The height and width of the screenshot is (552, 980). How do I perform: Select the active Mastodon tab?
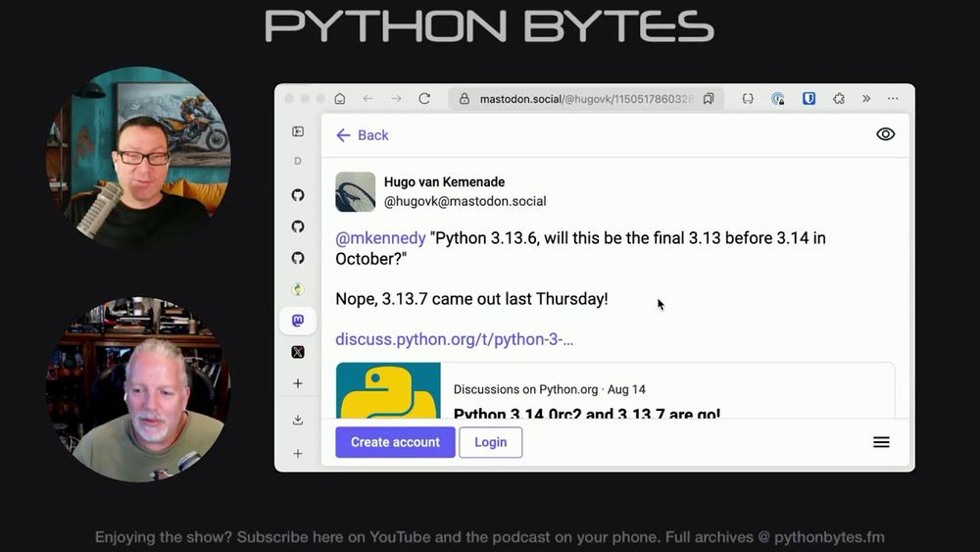tap(298, 321)
